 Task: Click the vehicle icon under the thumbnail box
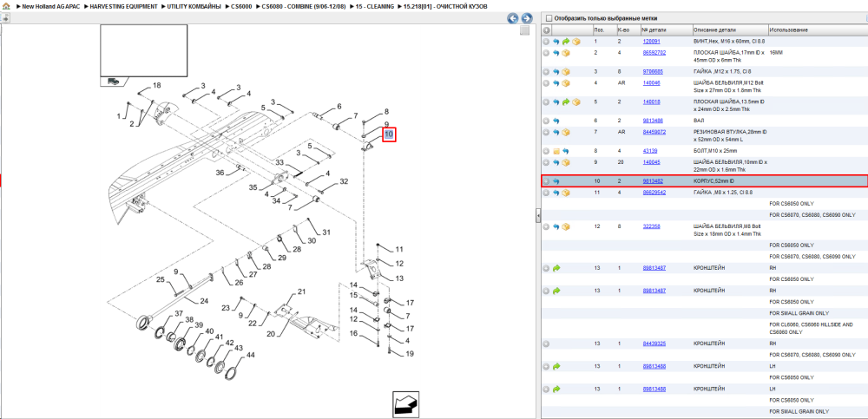pos(113,82)
